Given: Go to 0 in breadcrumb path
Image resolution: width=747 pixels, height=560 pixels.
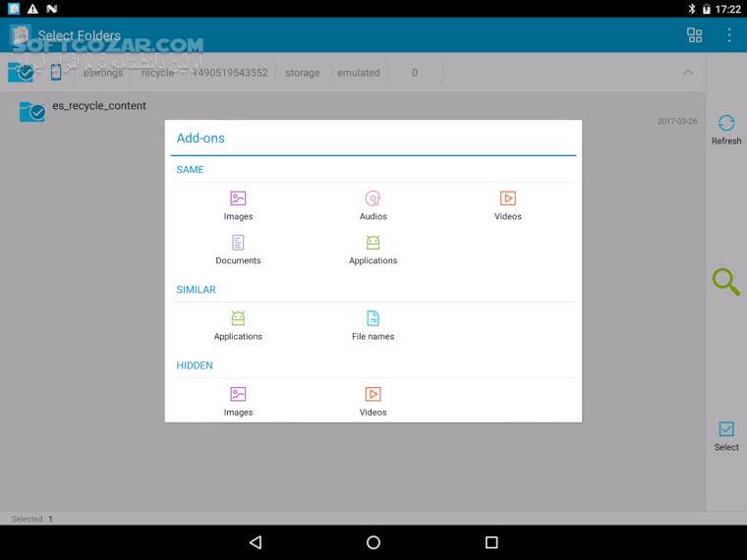Looking at the screenshot, I should pos(415,73).
